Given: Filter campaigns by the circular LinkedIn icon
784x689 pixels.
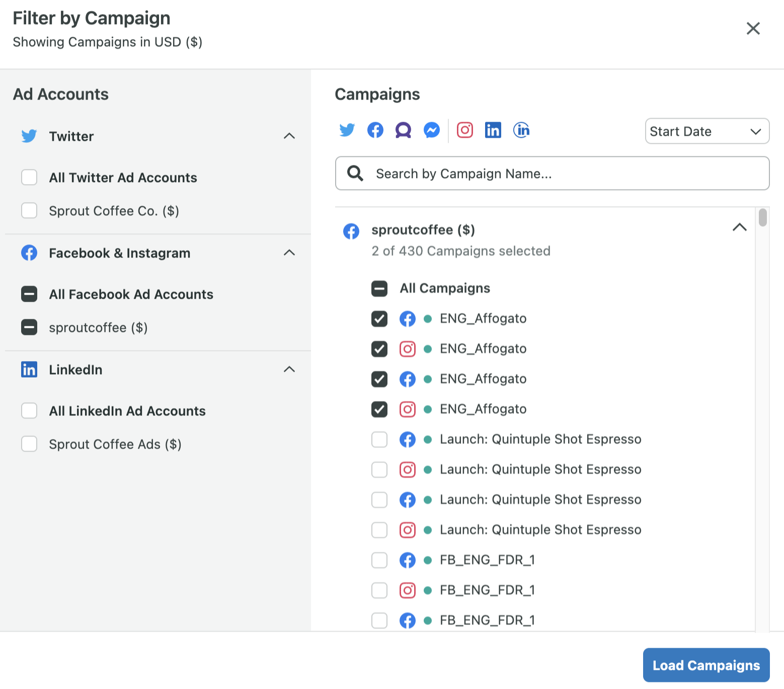Looking at the screenshot, I should pyautogui.click(x=521, y=130).
